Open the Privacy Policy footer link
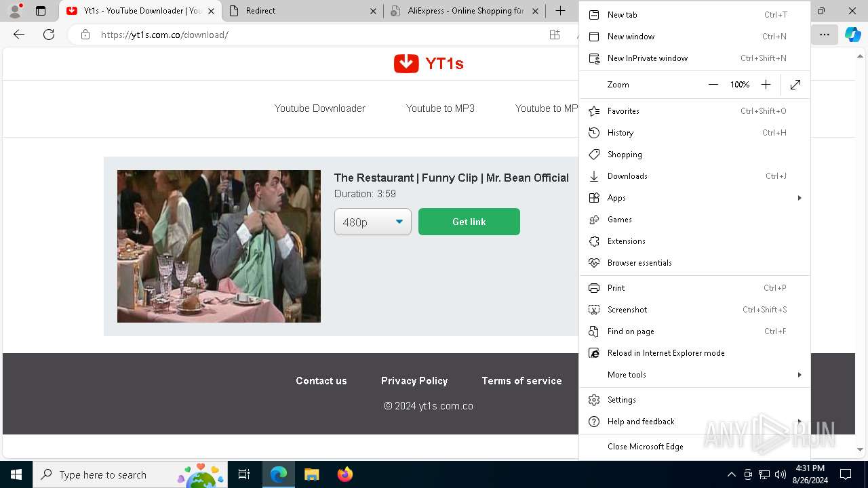868x488 pixels. click(x=414, y=381)
